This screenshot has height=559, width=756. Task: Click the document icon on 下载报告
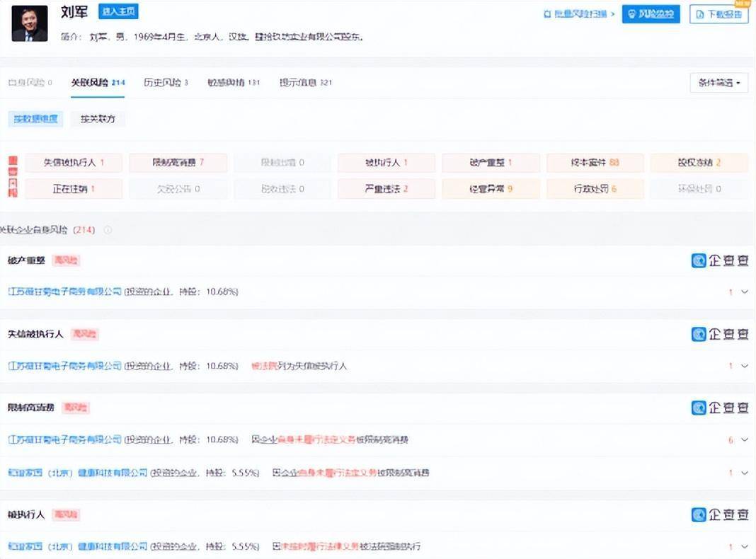pos(699,14)
